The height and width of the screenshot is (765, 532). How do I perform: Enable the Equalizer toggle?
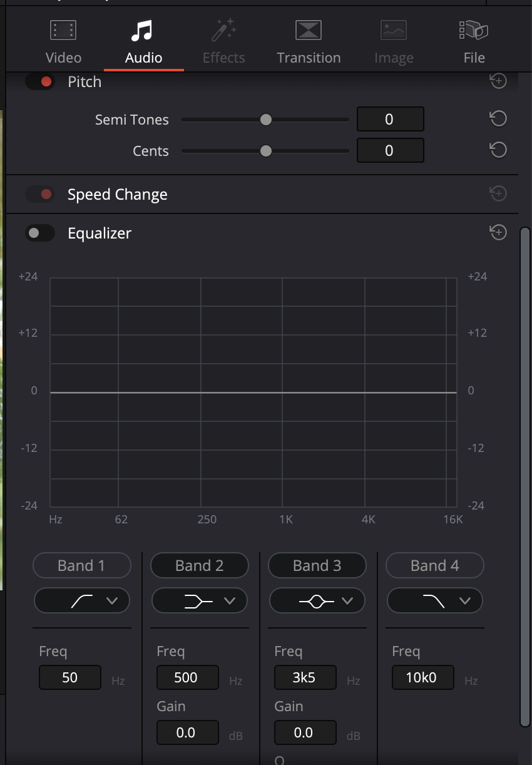click(x=40, y=234)
